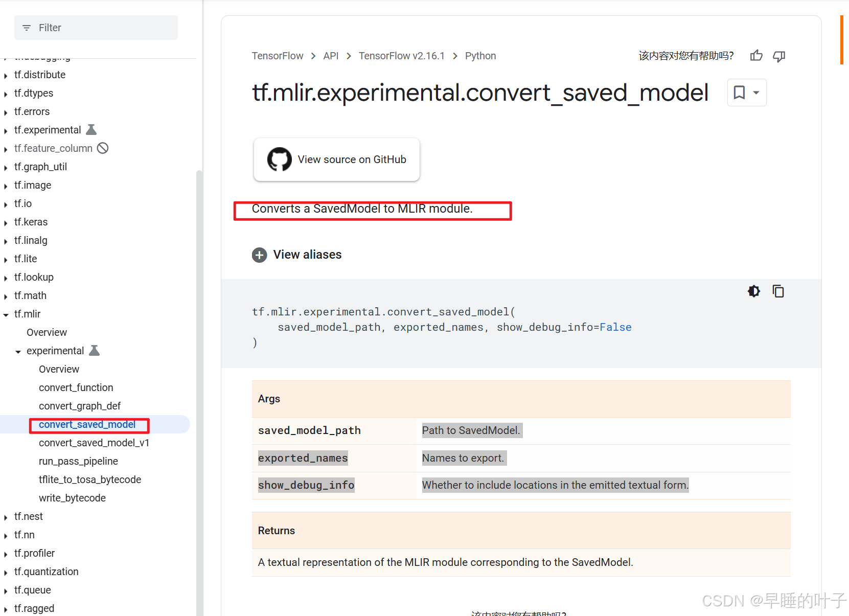The width and height of the screenshot is (849, 616).
Task: Select run_pass_pipeline in sidebar
Action: tap(78, 461)
